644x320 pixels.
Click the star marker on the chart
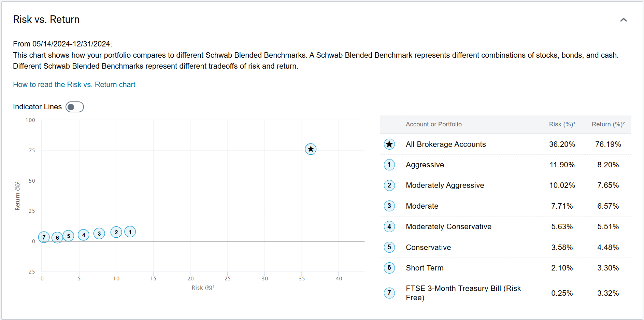point(310,149)
